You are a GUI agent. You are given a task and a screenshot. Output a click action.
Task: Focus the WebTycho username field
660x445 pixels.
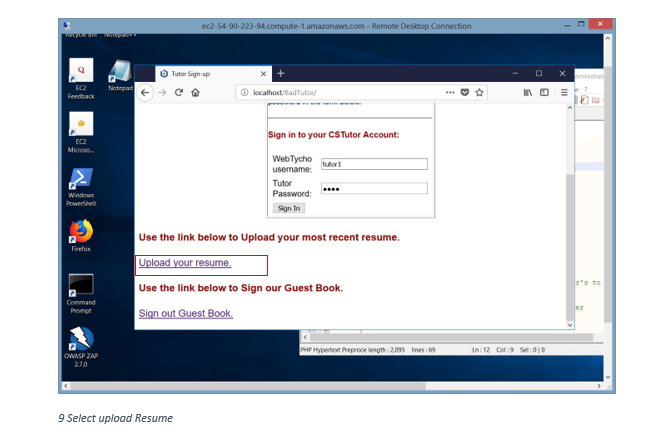point(374,164)
